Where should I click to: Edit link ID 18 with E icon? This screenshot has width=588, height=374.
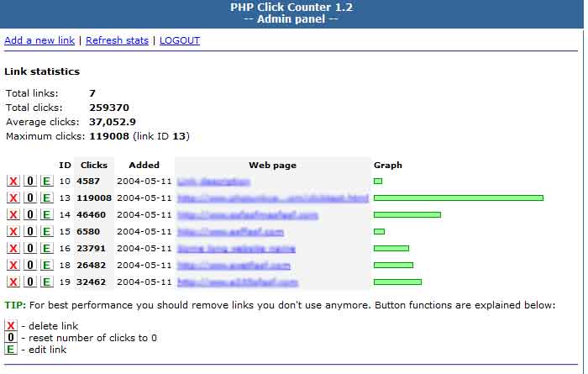pos(47,266)
